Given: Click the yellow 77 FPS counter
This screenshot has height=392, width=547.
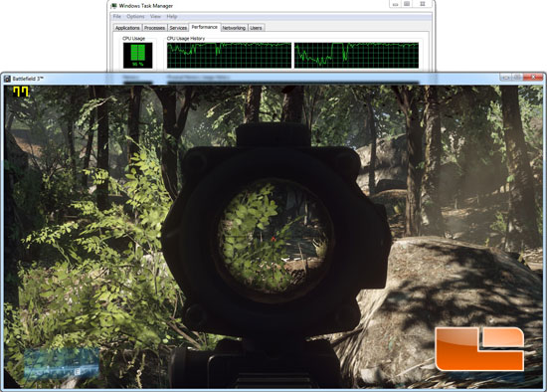Looking at the screenshot, I should (x=21, y=92).
